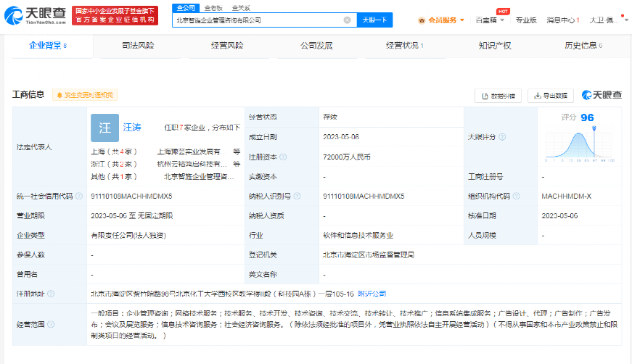Click the help icon next to 注册地址

51,294
